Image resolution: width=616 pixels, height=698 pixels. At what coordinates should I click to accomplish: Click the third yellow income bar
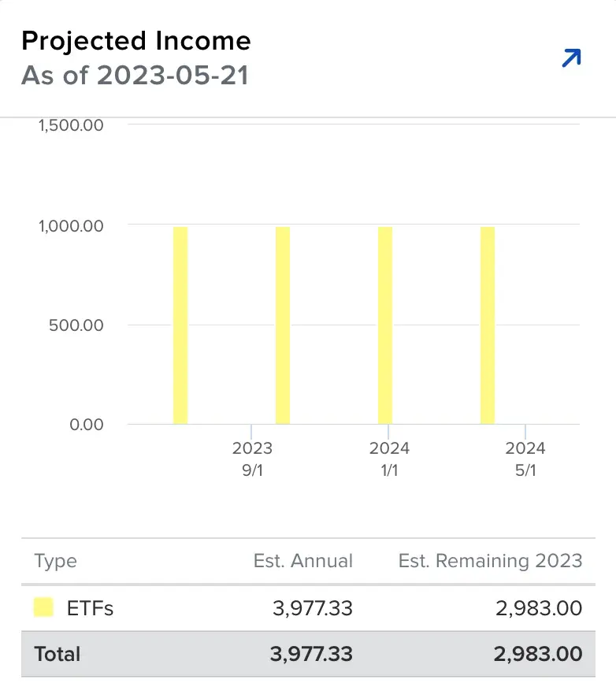(385, 325)
